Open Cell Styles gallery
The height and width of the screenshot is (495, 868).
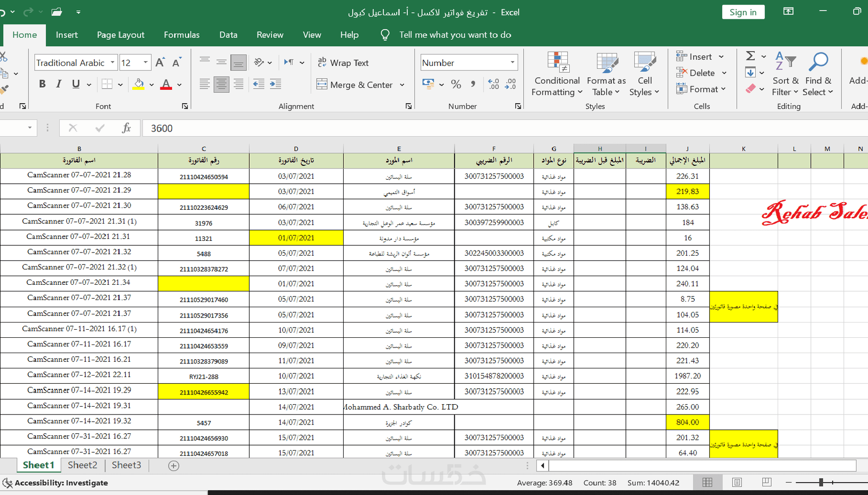pyautogui.click(x=644, y=74)
